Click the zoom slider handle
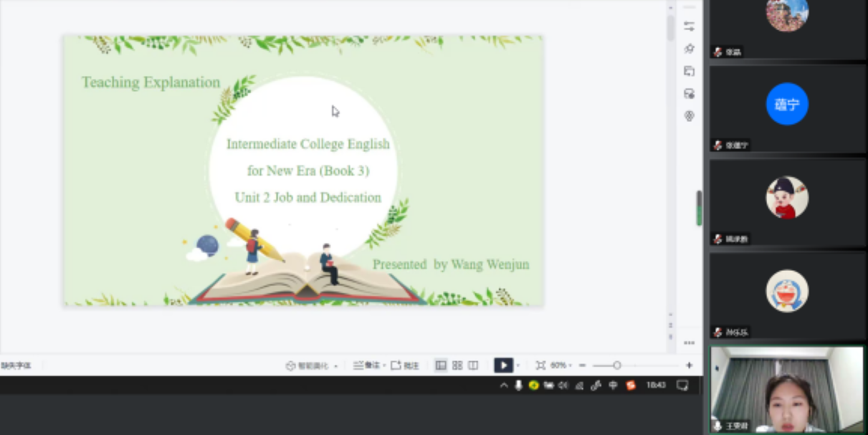The width and height of the screenshot is (868, 435). [616, 365]
